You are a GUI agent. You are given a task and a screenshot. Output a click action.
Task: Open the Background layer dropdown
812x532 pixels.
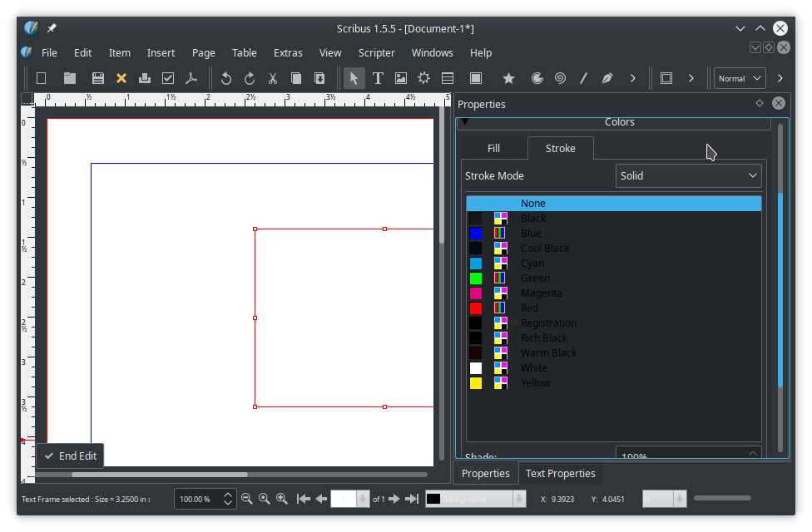(x=475, y=499)
